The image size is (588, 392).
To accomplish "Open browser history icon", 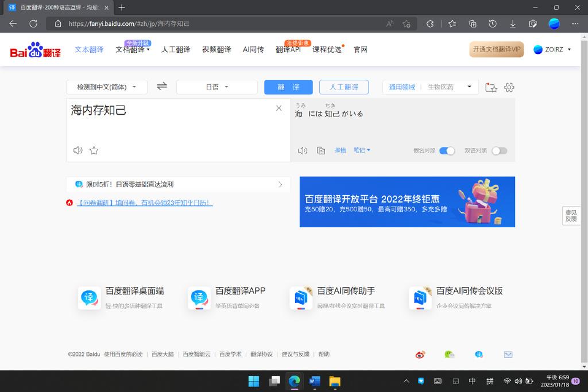I will (492, 24).
